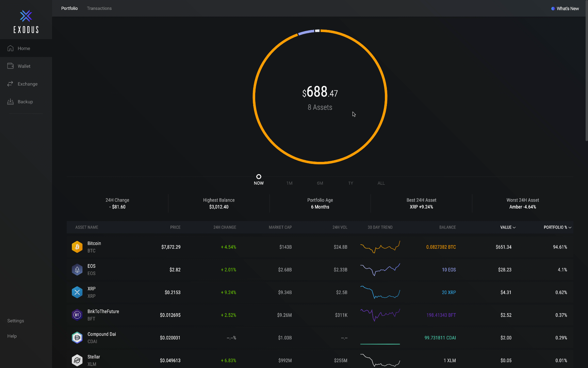Select the XRP asset icon
The image size is (588, 368).
[77, 292]
